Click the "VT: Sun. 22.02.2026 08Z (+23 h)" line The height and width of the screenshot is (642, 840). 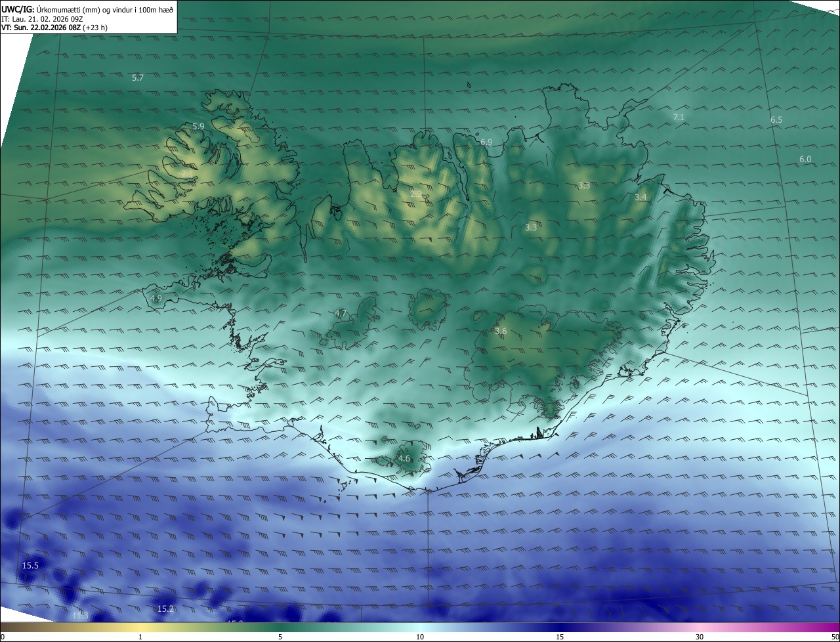pyautogui.click(x=54, y=28)
